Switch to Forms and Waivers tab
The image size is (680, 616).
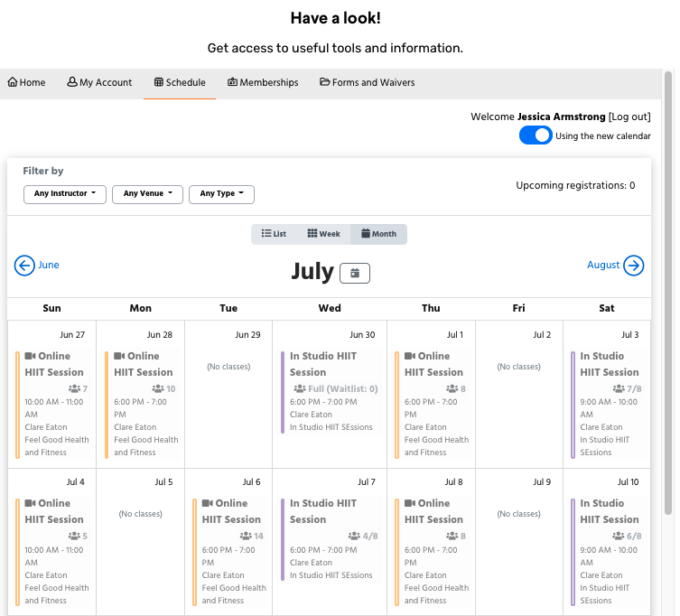click(x=368, y=82)
